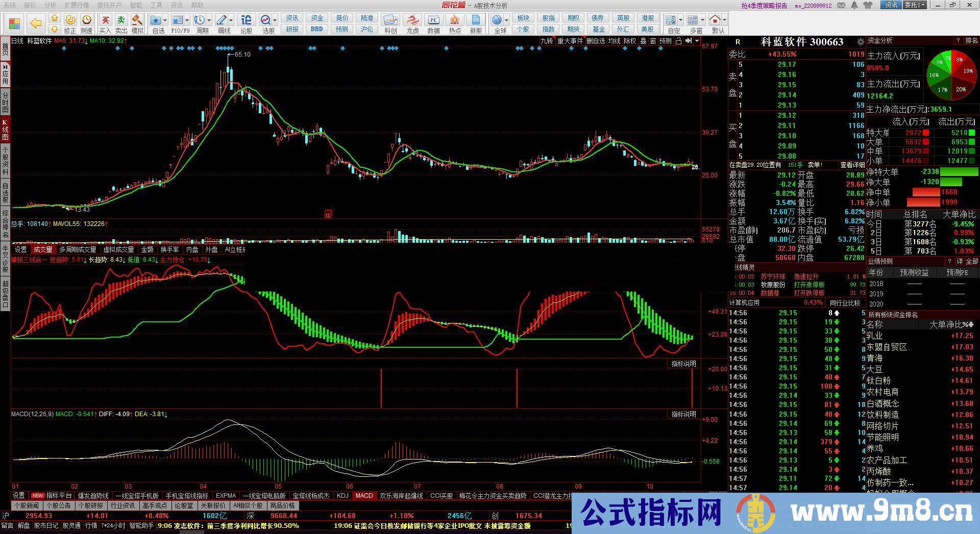
Task: Click the 买入 buy icon
Action: pos(105,20)
